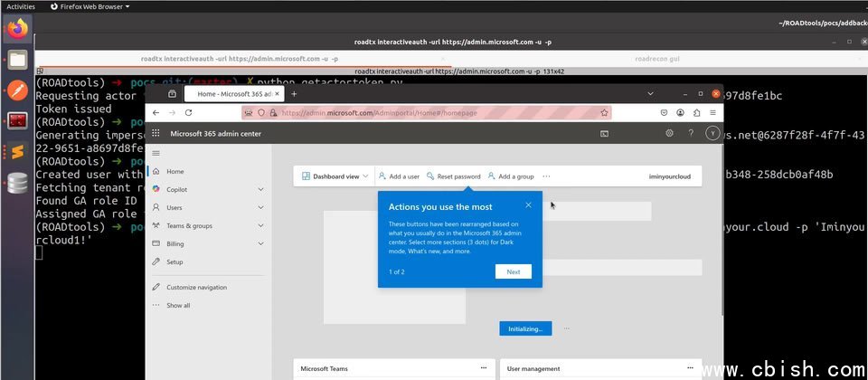868x380 pixels.
Task: Click the Firefox address bar
Action: (427, 112)
